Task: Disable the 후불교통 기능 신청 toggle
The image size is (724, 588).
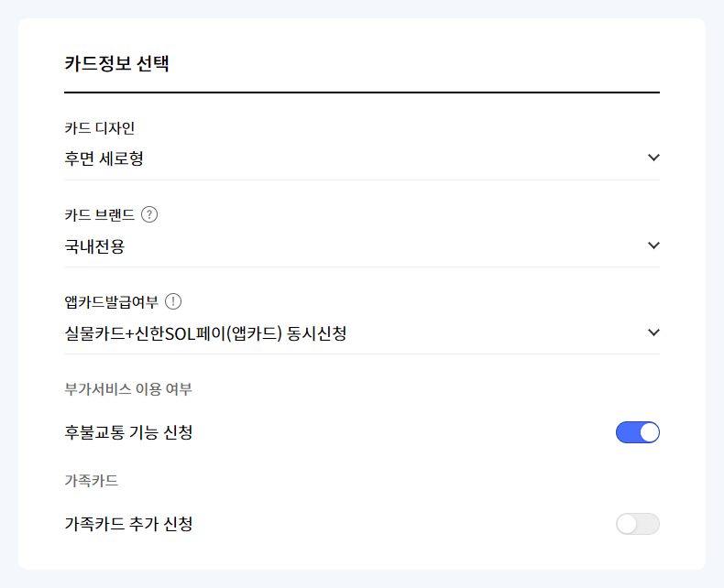Action: click(638, 432)
